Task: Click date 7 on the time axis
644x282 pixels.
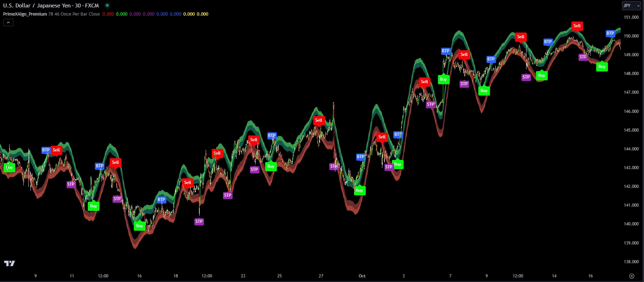Action: (x=450, y=276)
